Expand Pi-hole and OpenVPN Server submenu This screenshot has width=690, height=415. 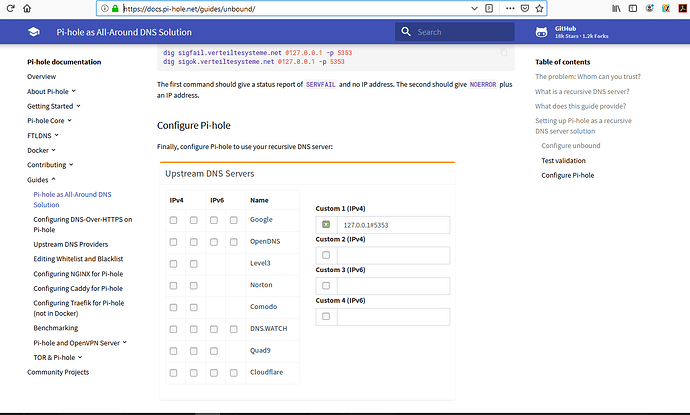point(80,343)
